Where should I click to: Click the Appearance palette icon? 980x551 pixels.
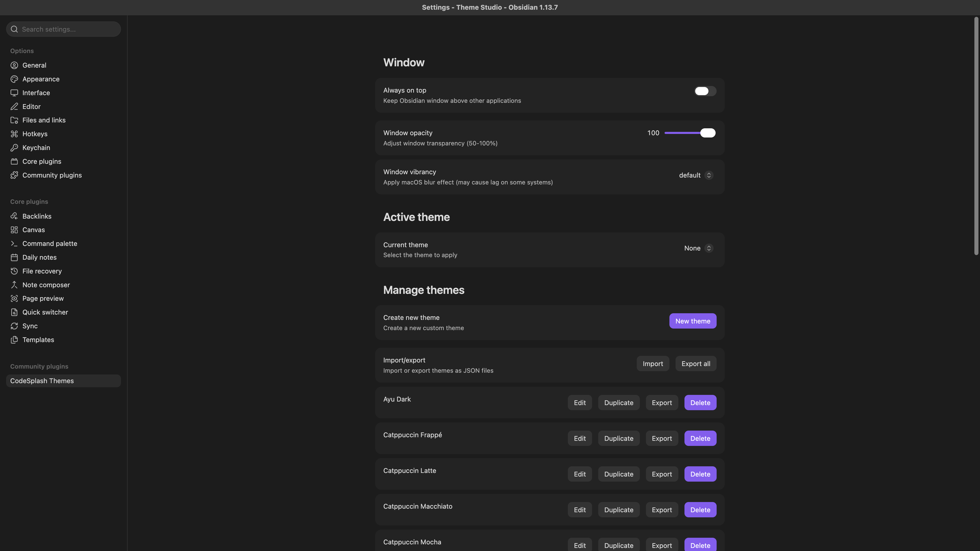[x=14, y=79]
